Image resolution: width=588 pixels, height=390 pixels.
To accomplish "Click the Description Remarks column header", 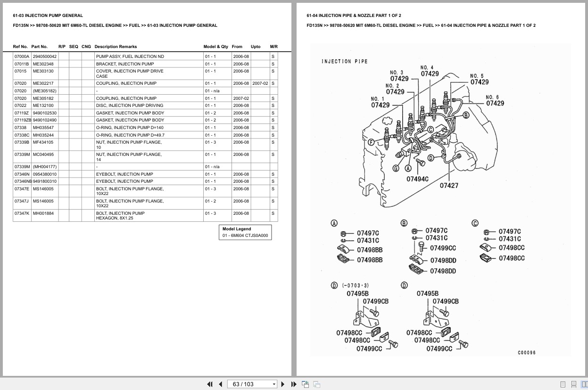I will point(116,47).
